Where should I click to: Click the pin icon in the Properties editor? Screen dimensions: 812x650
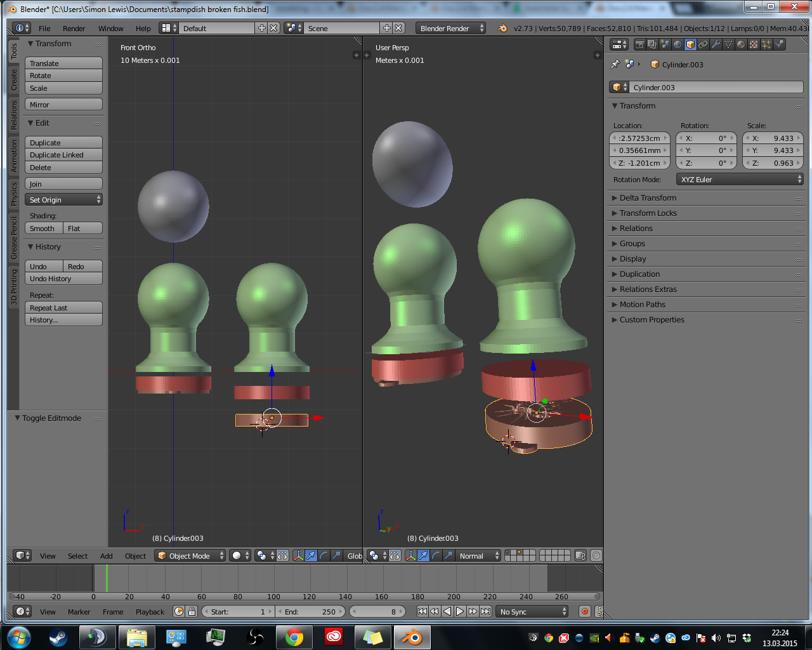(615, 64)
